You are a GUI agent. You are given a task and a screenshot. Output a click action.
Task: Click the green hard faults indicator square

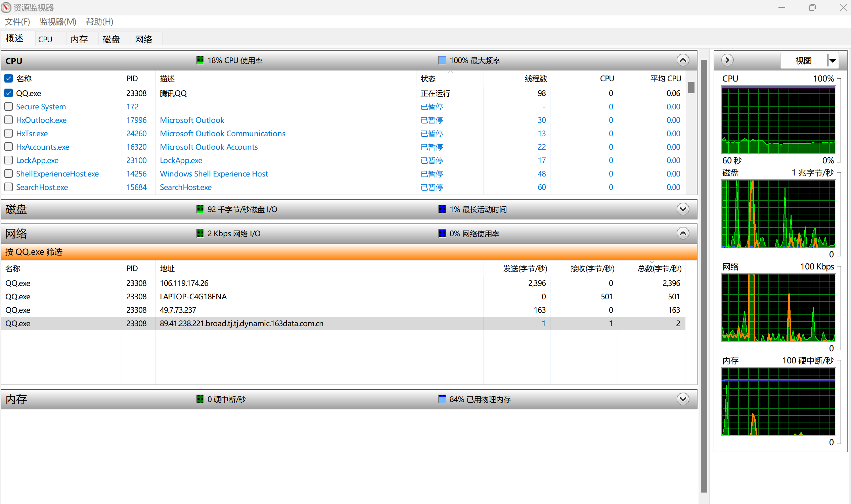200,399
